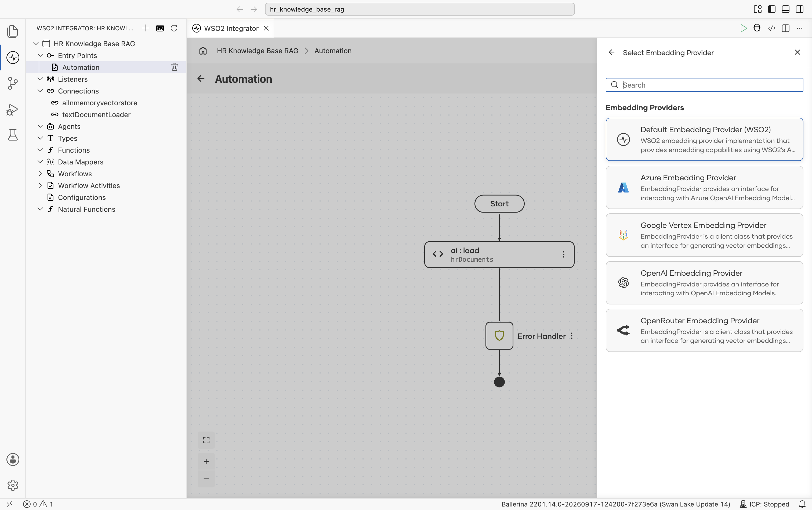812x510 pixels.
Task: Toggle bottom panel in title bar
Action: coord(786,9)
